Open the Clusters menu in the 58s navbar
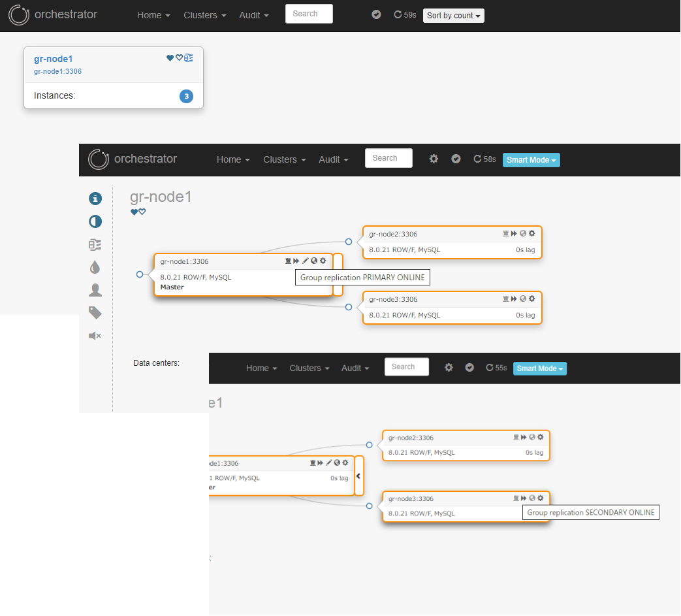Screen dimensions: 681x616 [285, 159]
